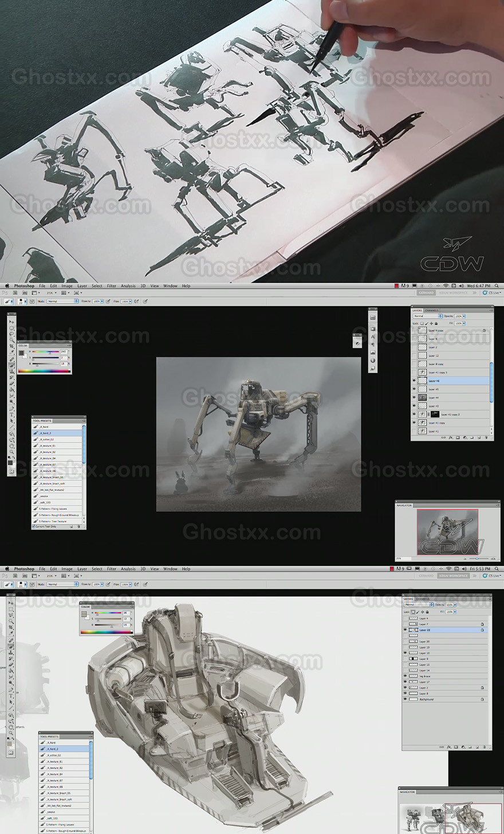Open brush Mode dropdown in mech walker options bar

(62, 301)
